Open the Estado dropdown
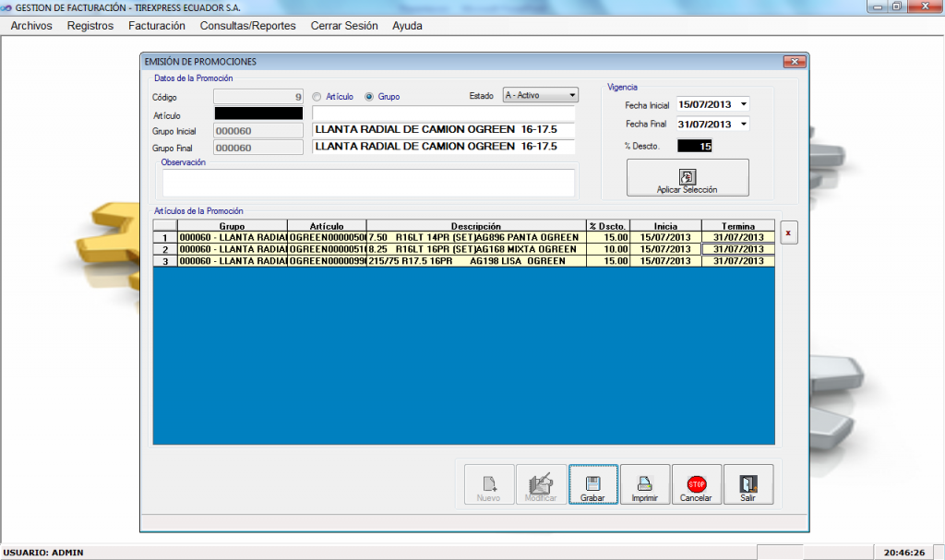The height and width of the screenshot is (560, 945). [x=572, y=95]
